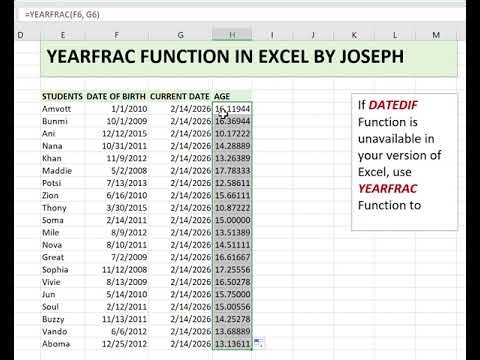
Task: Select the cell with age 13.68889
Action: click(x=232, y=331)
